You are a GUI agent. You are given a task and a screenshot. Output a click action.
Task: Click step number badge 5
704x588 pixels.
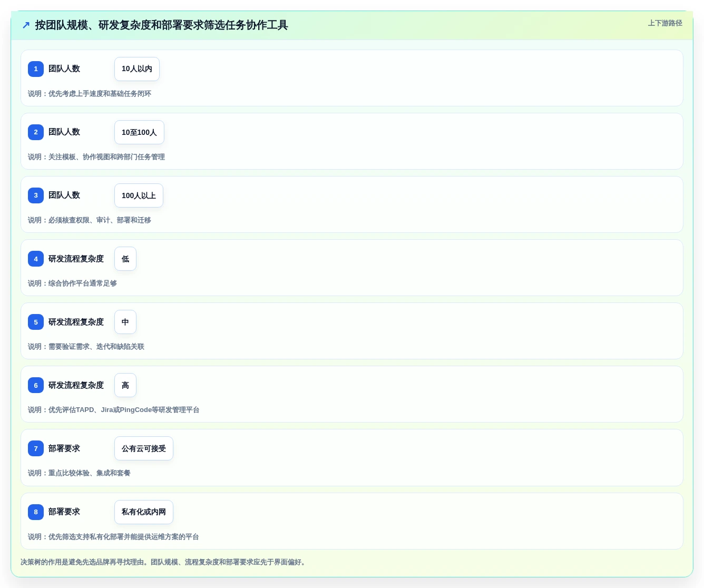point(36,322)
